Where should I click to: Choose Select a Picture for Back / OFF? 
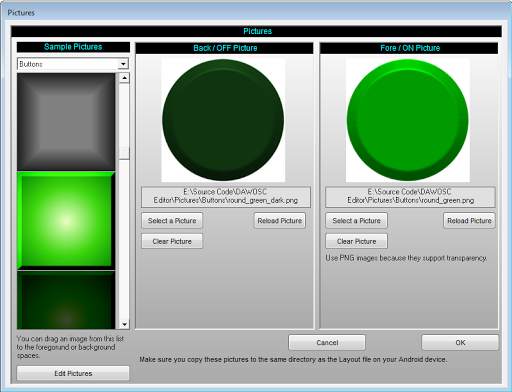(172, 221)
